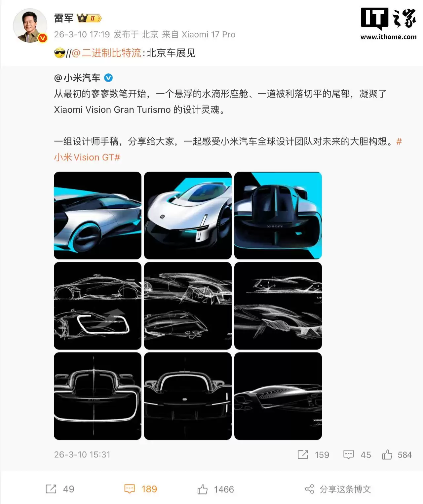
Task: Click the 雷军 username
Action: pos(64,18)
